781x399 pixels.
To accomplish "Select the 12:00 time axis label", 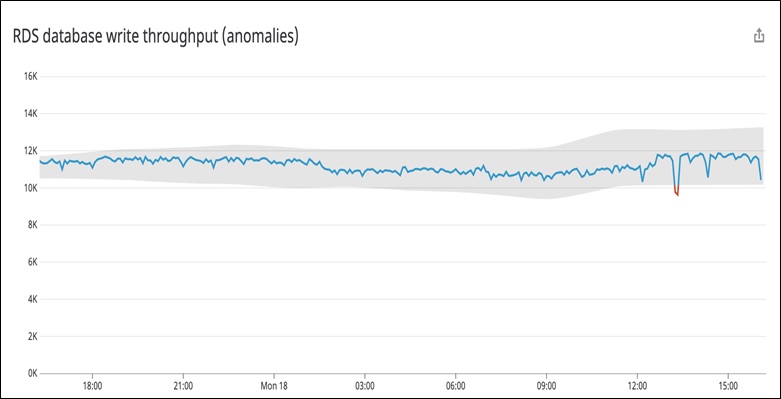I will (638, 386).
